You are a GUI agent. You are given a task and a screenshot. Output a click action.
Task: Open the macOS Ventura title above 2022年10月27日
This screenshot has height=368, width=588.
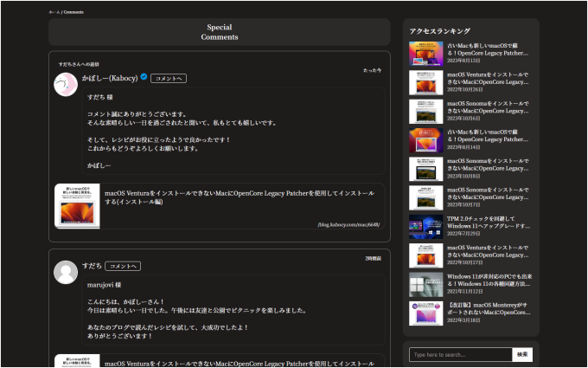click(x=488, y=251)
